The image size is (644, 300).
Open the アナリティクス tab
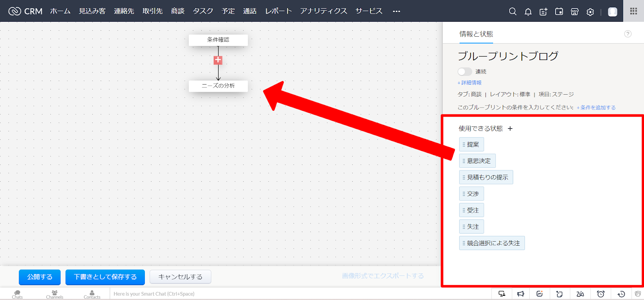(x=324, y=11)
